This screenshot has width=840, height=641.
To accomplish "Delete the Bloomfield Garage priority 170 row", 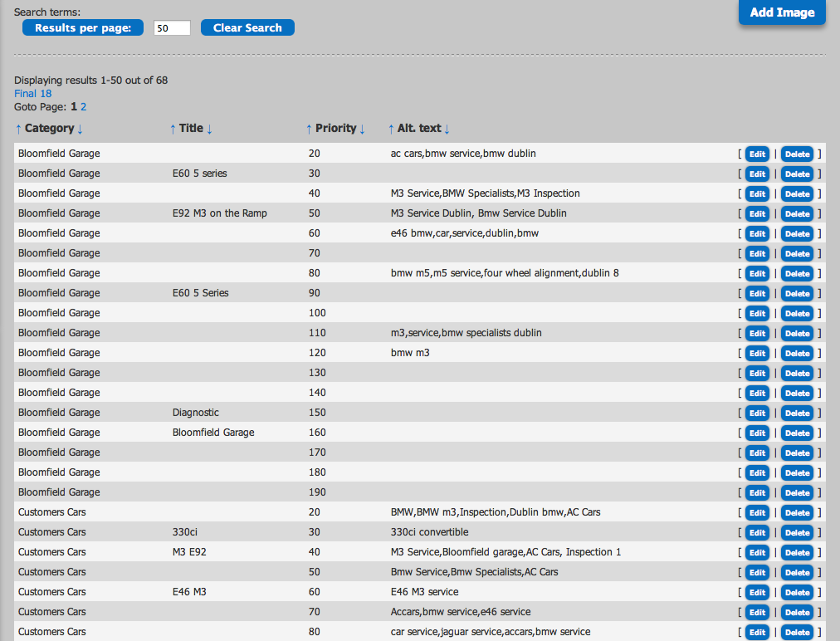I will pos(797,453).
